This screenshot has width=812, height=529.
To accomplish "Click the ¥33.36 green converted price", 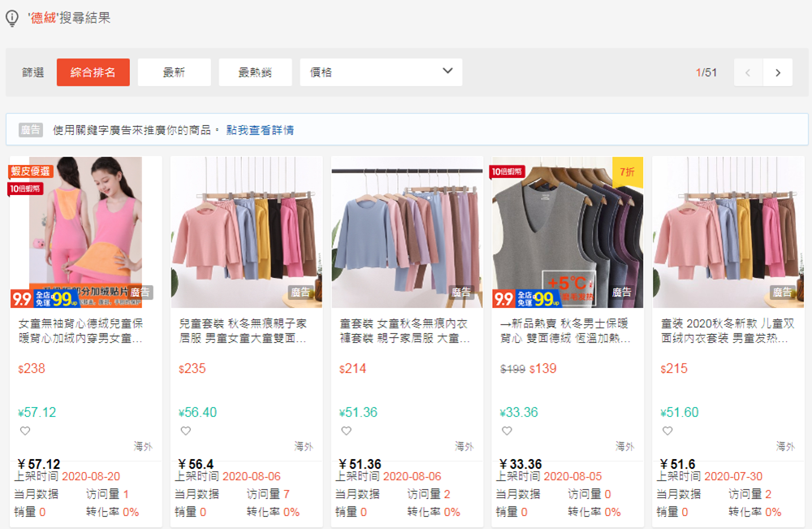I will [519, 413].
